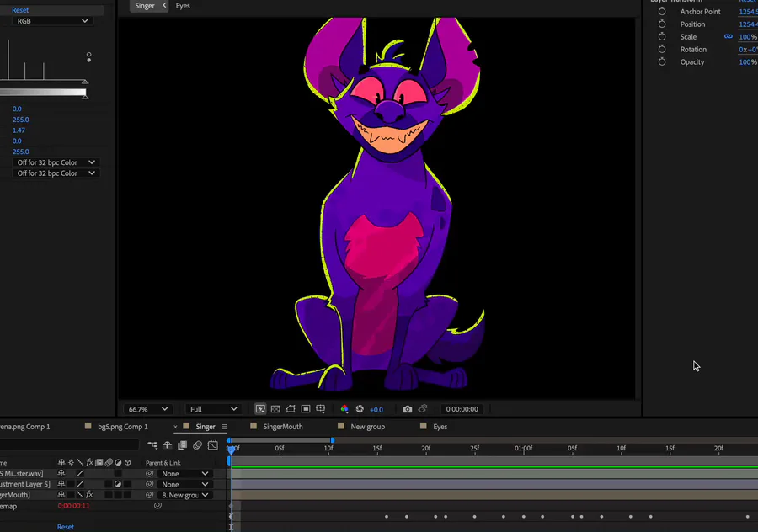The image size is (758, 532).
Task: Click the work area end handle
Action: (333, 440)
